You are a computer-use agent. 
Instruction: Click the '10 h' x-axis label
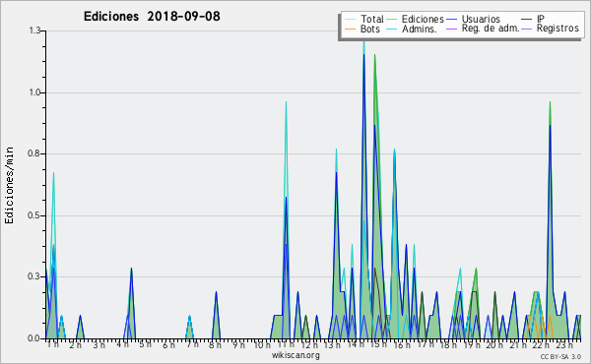(262, 344)
